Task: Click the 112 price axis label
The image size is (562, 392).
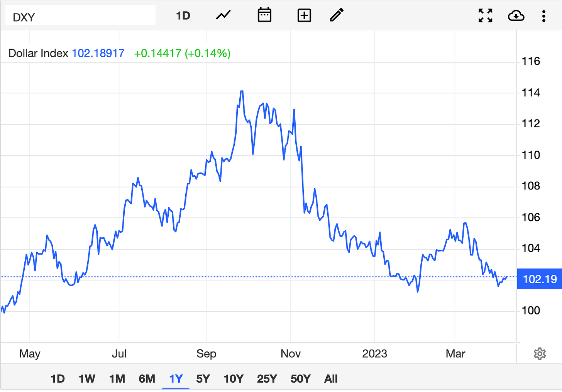Action: (x=531, y=123)
